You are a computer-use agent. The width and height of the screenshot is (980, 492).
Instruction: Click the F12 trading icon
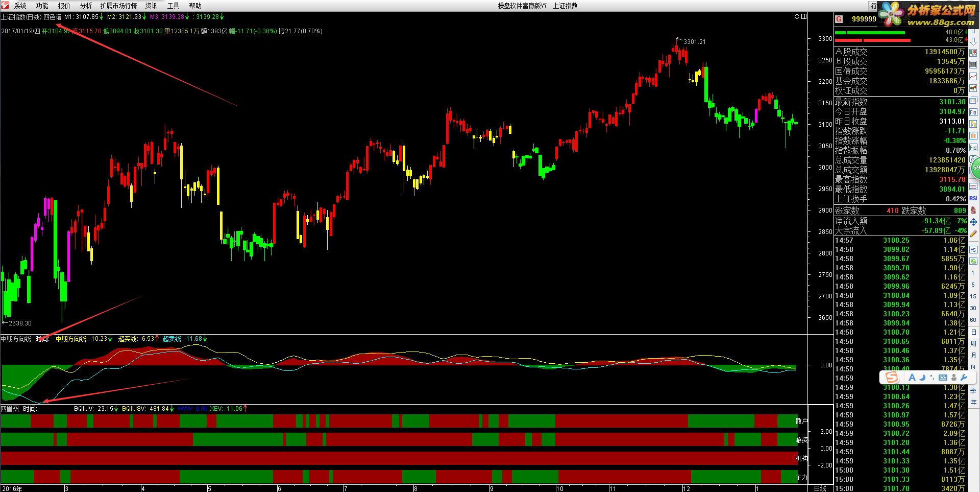tap(973, 148)
